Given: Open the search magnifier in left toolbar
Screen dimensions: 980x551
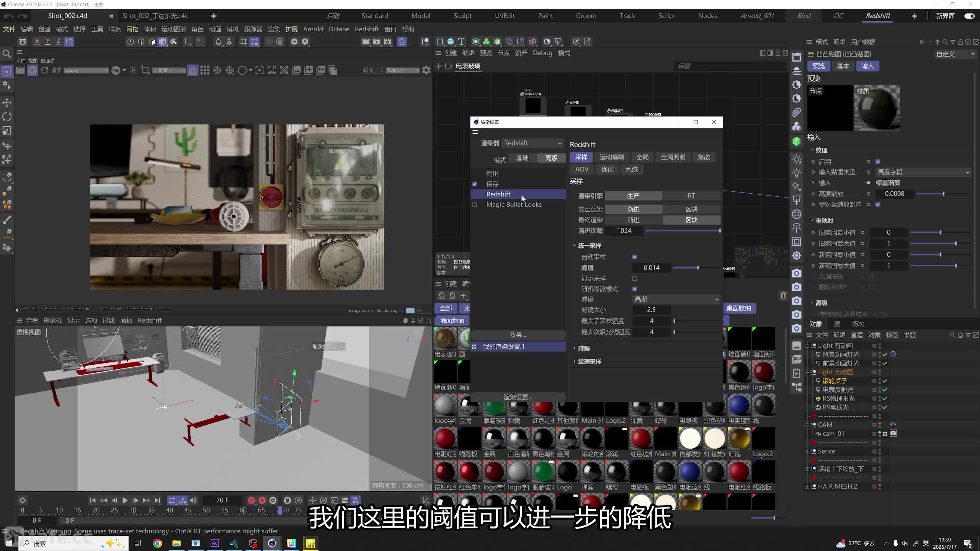Looking at the screenshot, I should click(x=7, y=54).
